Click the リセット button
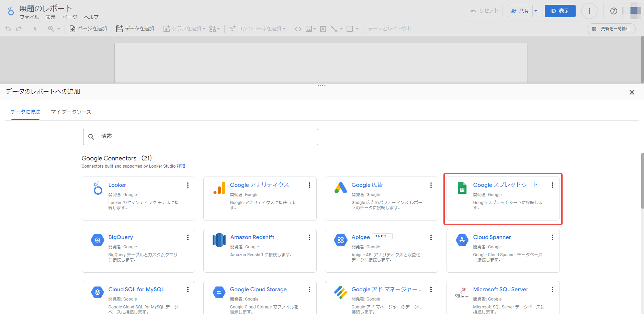This screenshot has width=644, height=317. [x=485, y=11]
